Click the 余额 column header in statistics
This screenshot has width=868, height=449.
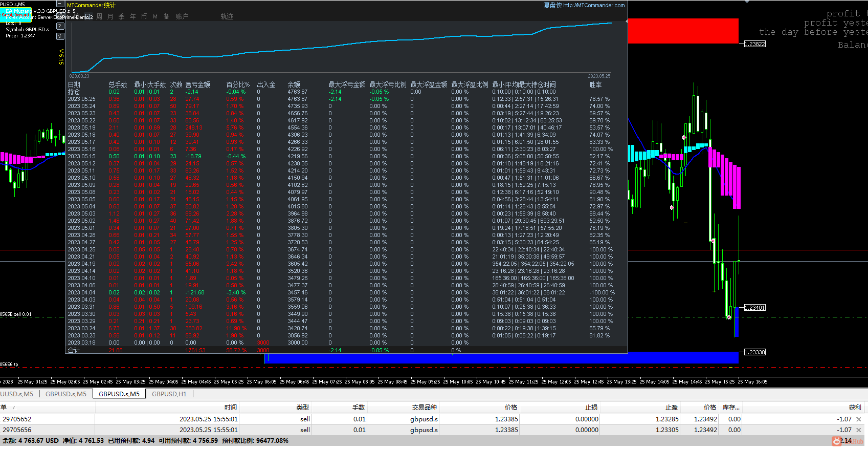294,85
